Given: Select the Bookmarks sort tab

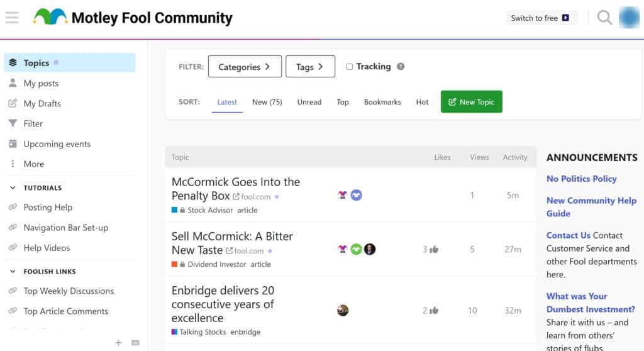Looking at the screenshot, I should point(382,102).
